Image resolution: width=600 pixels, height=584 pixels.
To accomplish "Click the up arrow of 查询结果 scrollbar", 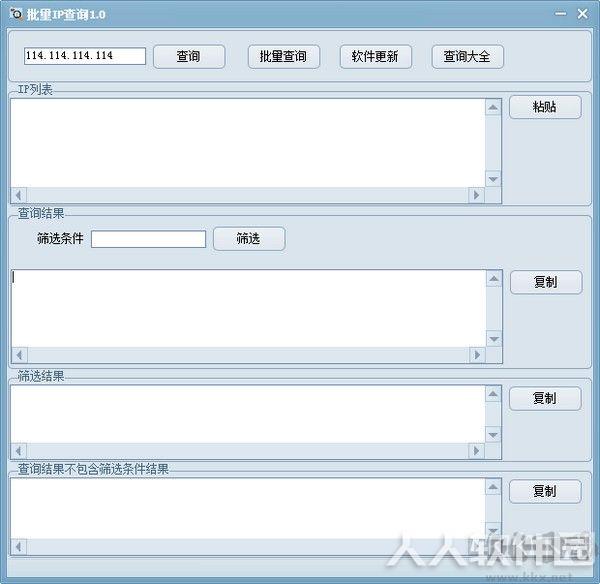I will point(494,279).
